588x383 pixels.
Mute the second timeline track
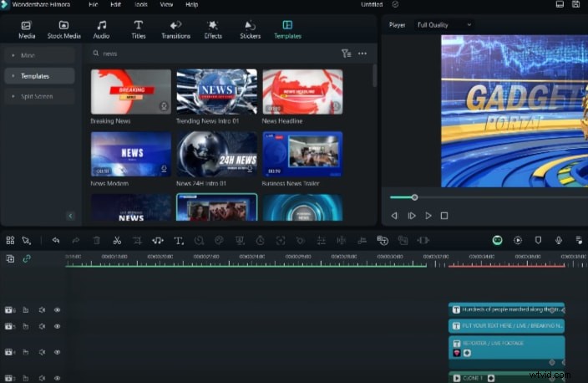pyautogui.click(x=42, y=326)
